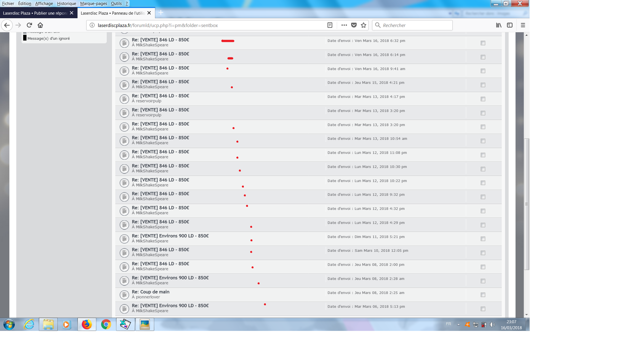The image size is (638, 364).
Task: Check box for message sent Mar 13 10:54 am
Action: tap(483, 141)
